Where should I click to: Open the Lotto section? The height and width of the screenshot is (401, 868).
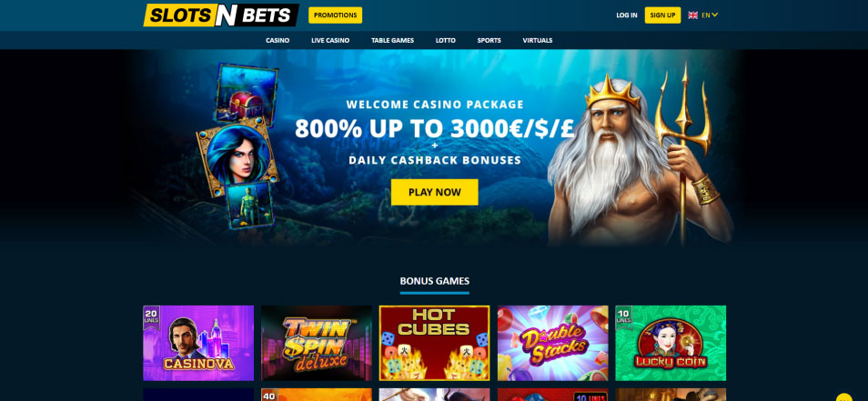coord(446,40)
